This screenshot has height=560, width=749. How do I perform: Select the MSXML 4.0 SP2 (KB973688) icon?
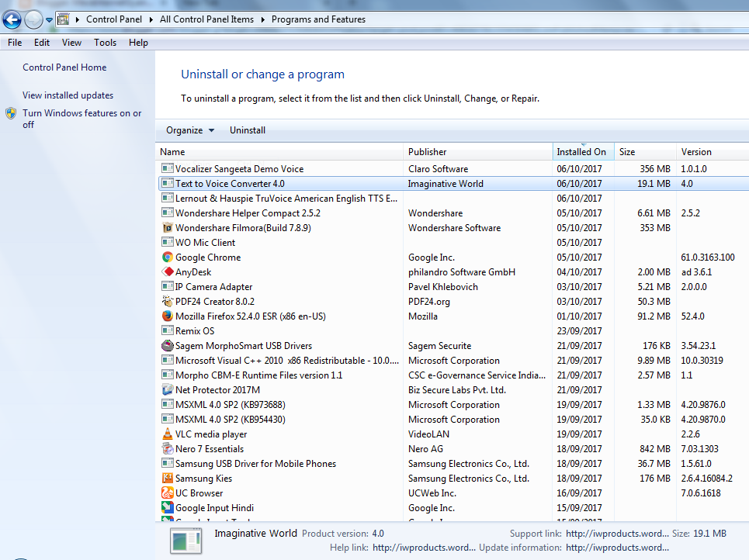click(x=167, y=405)
